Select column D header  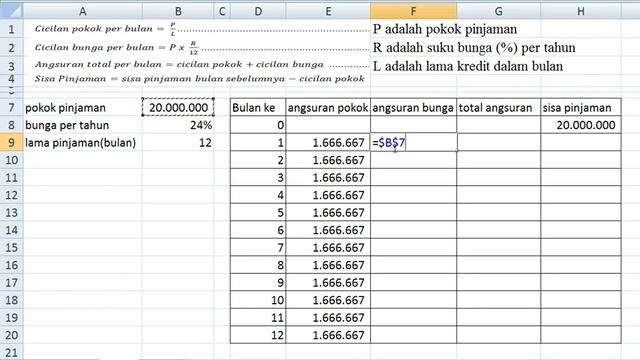coord(258,11)
